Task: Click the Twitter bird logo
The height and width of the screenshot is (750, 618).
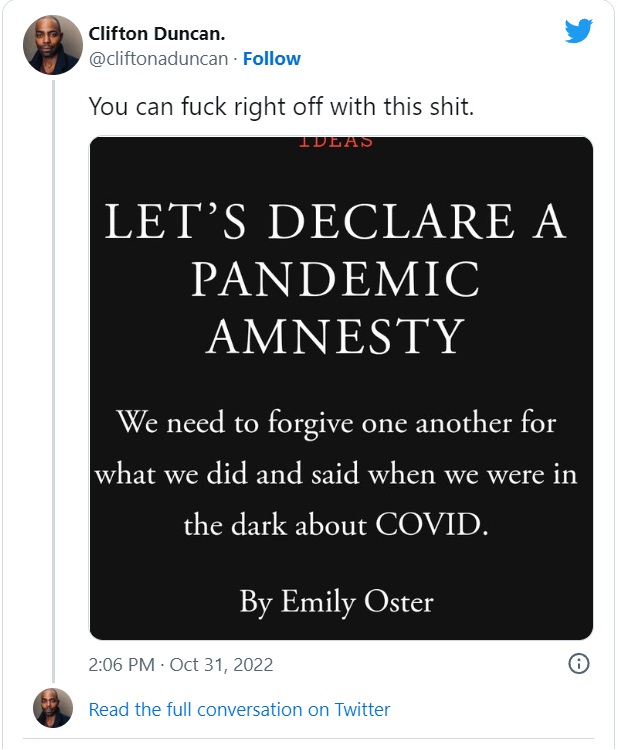Action: [578, 31]
